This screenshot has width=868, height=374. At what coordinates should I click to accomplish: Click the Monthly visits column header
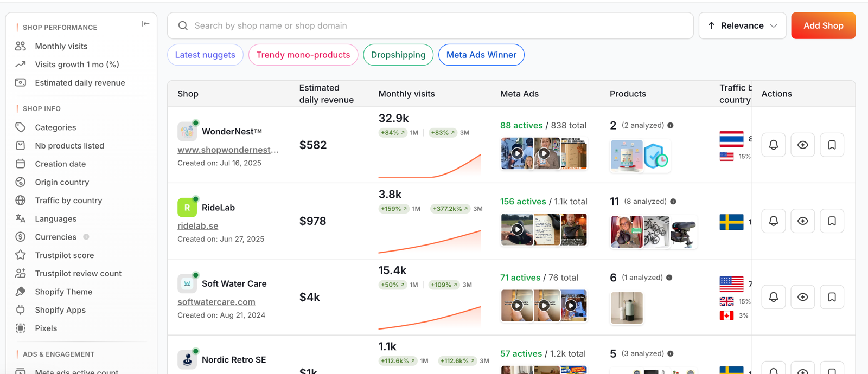coord(407,94)
